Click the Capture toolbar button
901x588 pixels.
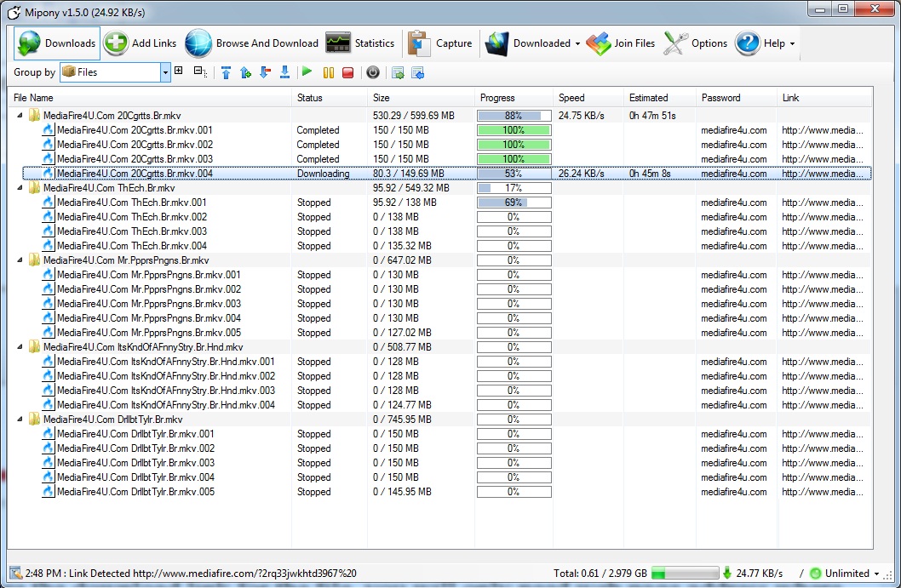[x=440, y=43]
